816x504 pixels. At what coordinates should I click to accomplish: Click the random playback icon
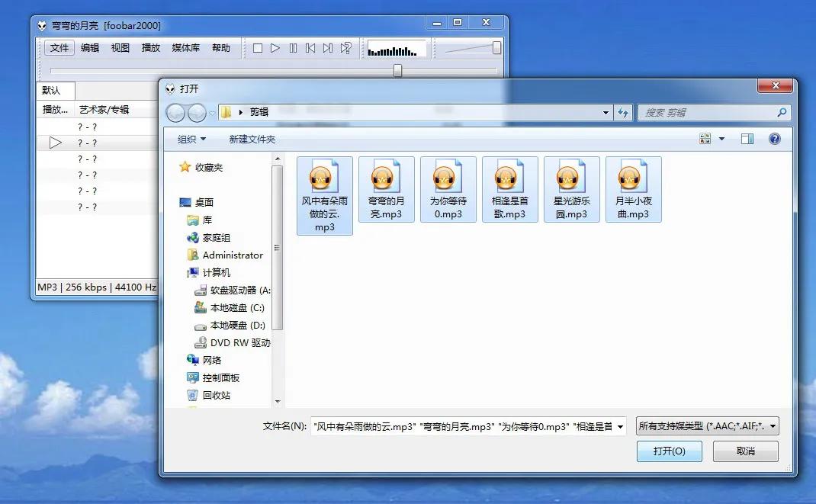pos(346,48)
